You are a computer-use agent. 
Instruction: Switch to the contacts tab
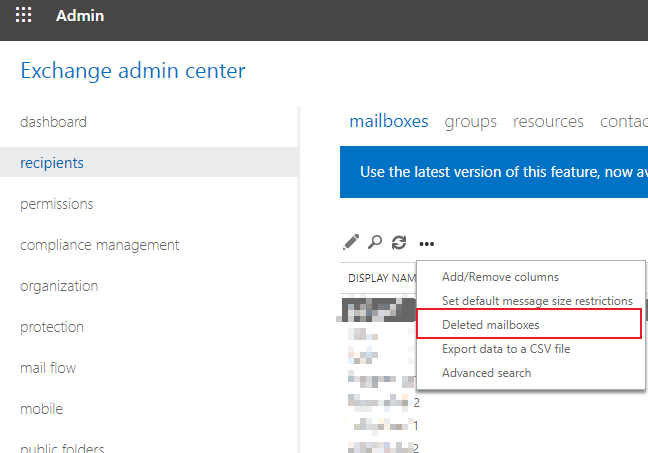pyautogui.click(x=624, y=121)
